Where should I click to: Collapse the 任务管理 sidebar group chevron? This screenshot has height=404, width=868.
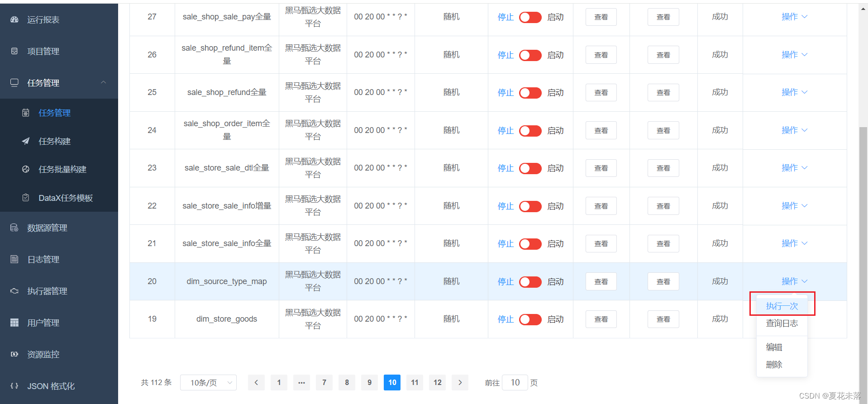coord(103,82)
